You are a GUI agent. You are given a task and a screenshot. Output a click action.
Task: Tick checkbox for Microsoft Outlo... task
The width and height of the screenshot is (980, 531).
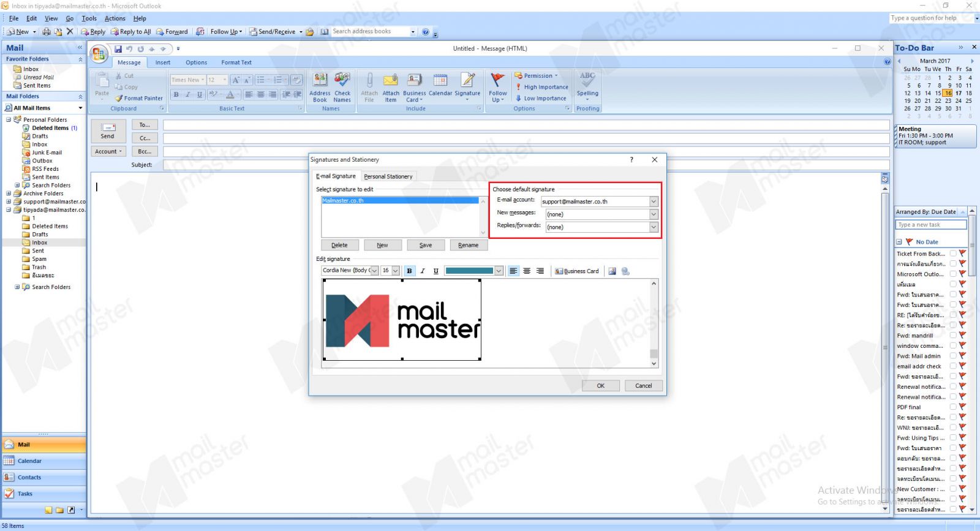click(x=953, y=274)
